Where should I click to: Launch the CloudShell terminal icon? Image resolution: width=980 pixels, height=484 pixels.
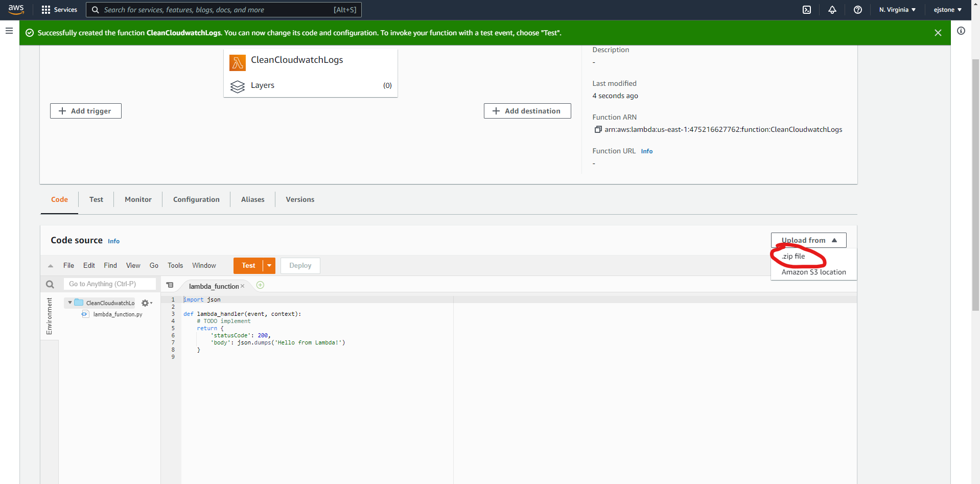[x=807, y=10]
